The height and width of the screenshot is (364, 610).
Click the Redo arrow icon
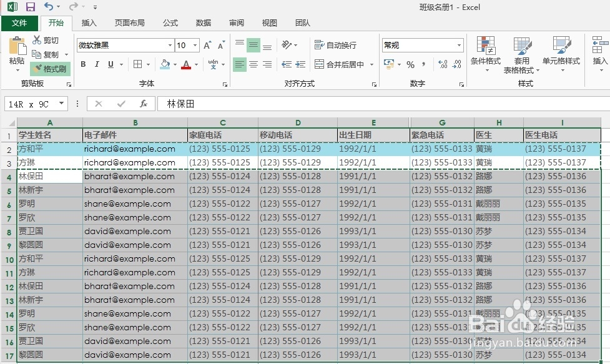[73, 7]
